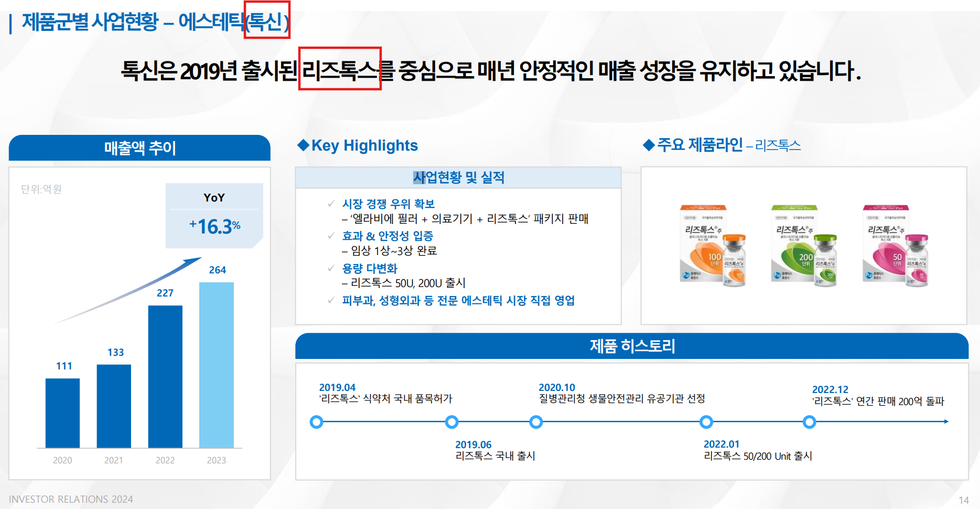Click the 2022 axis label under the chart
980x509 pixels.
pos(165,460)
